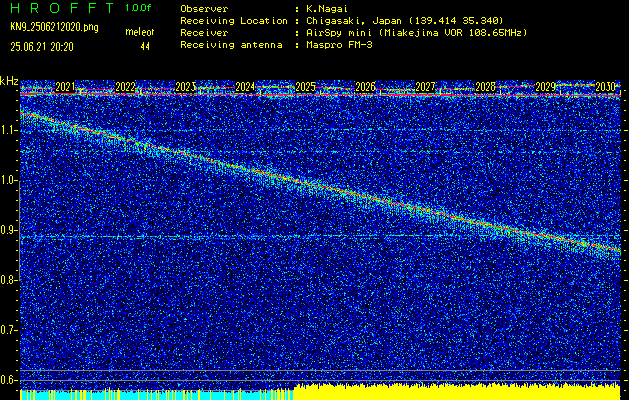The width and height of the screenshot is (629, 400).
Task: Click the 0.8 frequency axis label
Action: [x=9, y=280]
